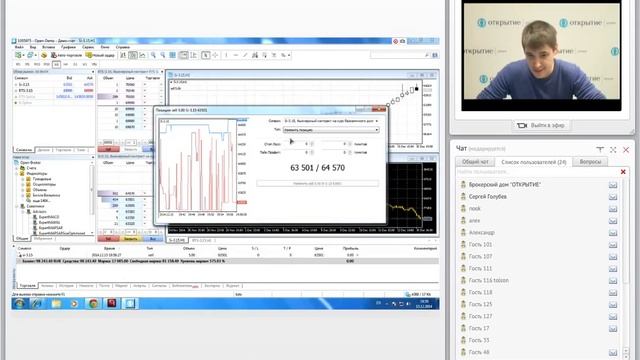Image resolution: width=640 pixels, height=360 pixels.
Task: Message Брокерский дом "ОТКРЫТИЕ" via envelope icon
Action: pos(613,185)
